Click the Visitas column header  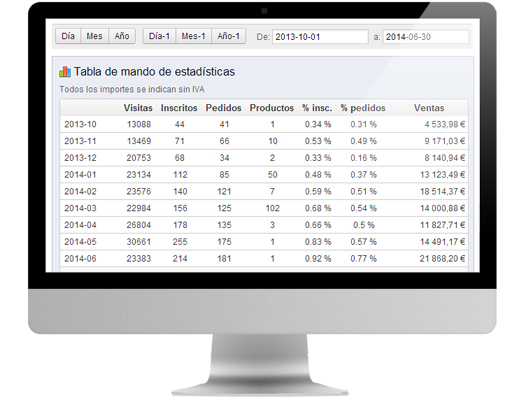pos(138,108)
